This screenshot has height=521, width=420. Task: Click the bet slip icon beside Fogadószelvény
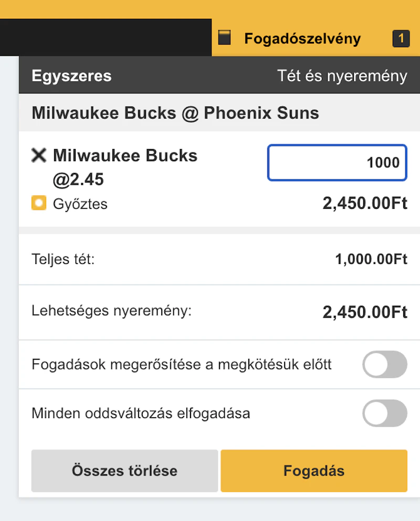(225, 38)
